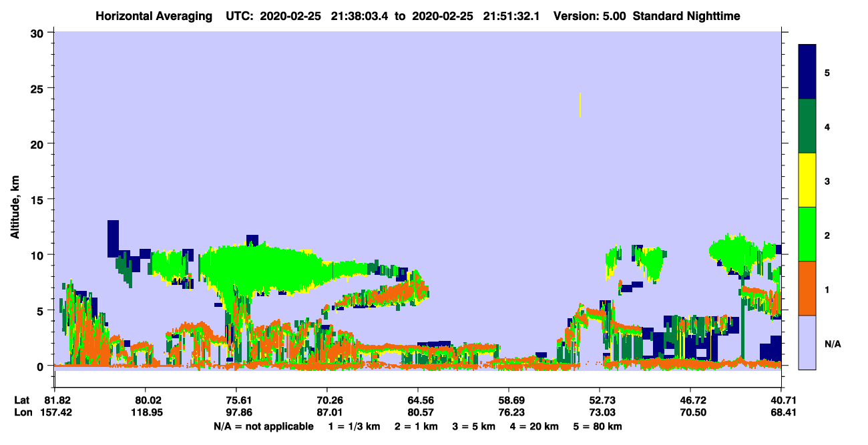Click the tall dark blue block near 12 km
Image resolution: width=868 pixels, height=445 pixels.
[x=113, y=239]
